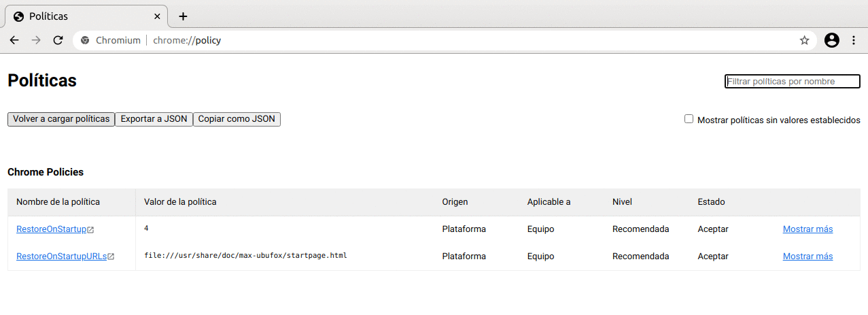
Task: Close the Políticas tab
Action: tap(157, 16)
